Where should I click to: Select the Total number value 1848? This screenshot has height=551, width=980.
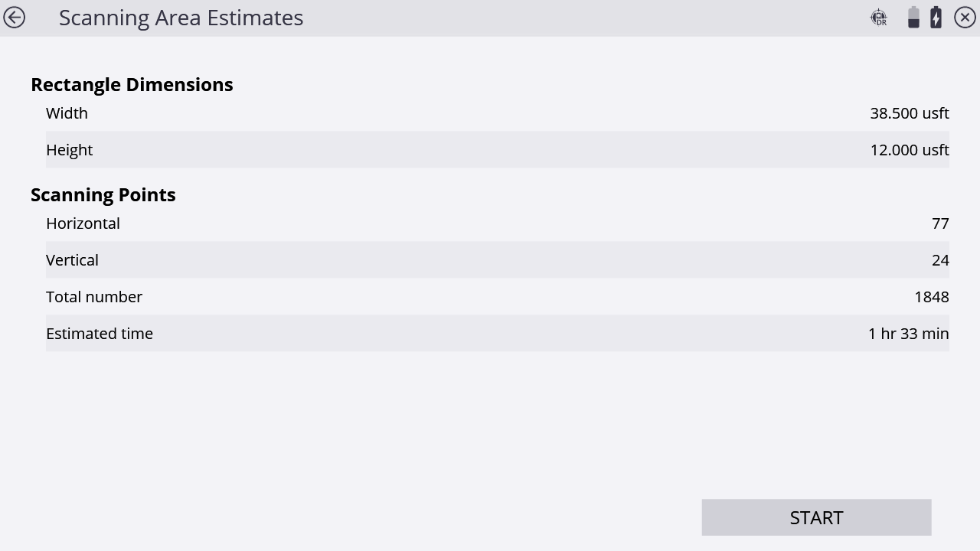[x=932, y=297]
